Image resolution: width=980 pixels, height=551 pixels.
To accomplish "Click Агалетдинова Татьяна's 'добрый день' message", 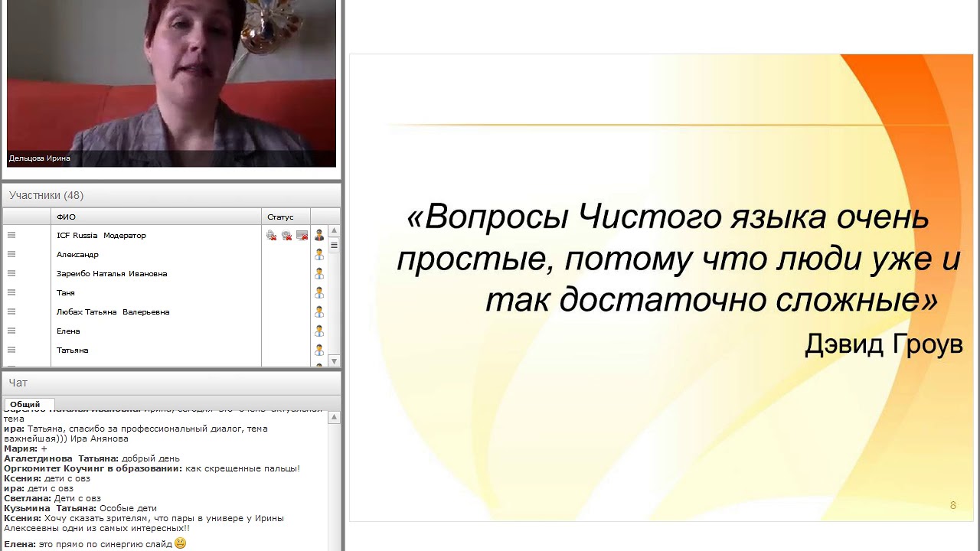I will (x=92, y=458).
